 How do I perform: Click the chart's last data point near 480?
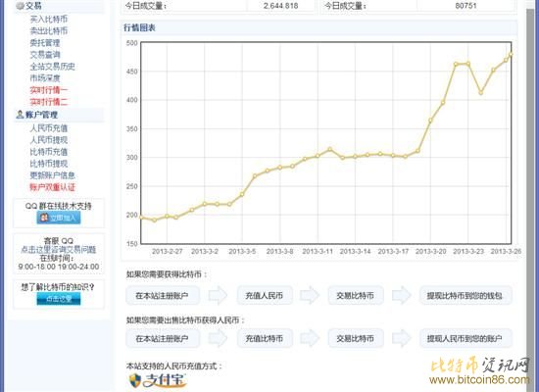pos(511,54)
